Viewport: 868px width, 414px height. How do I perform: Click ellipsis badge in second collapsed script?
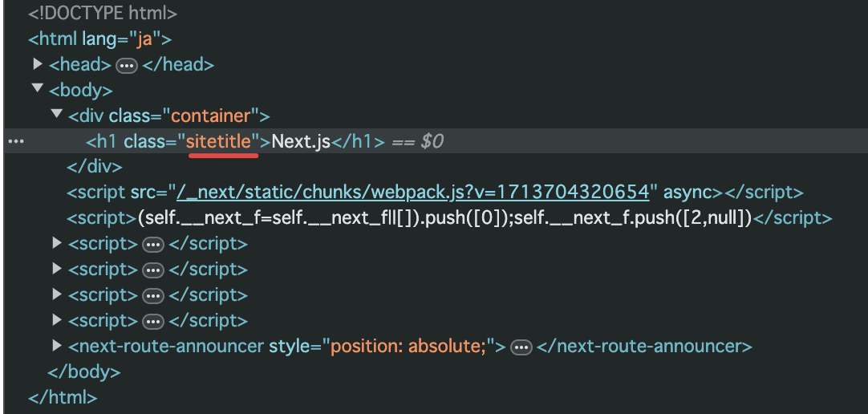coord(153,270)
